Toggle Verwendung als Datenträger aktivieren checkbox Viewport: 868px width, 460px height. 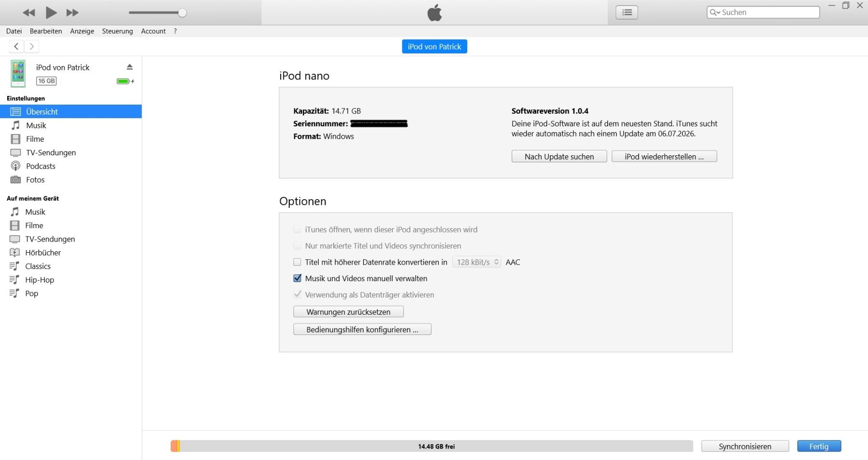coord(298,295)
